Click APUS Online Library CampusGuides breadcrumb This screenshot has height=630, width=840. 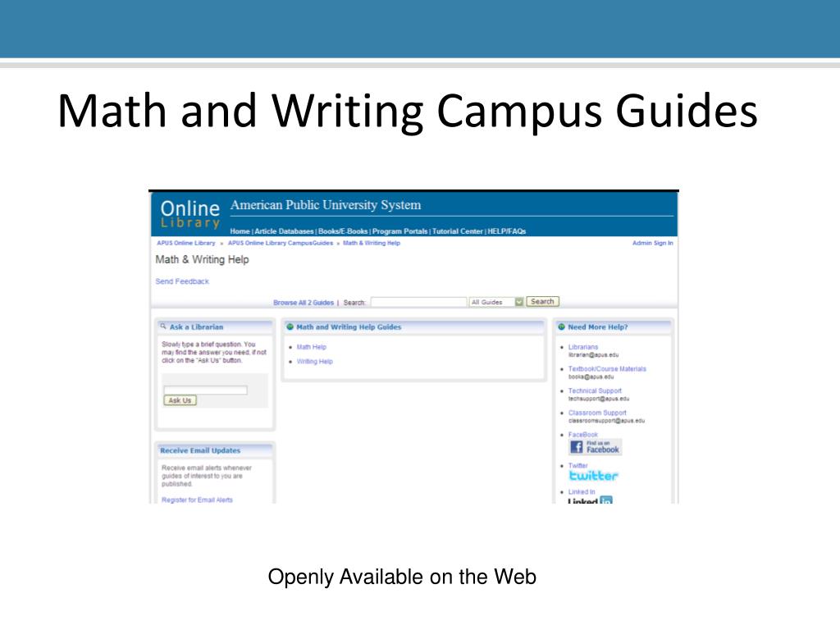(x=281, y=243)
